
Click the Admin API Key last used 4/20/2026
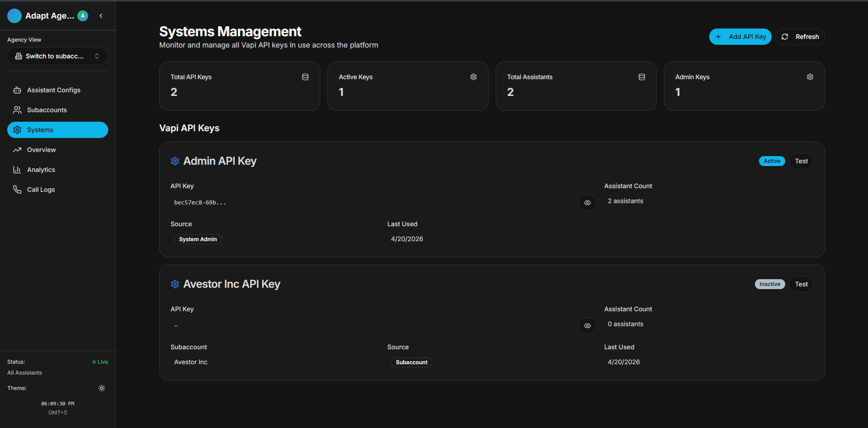click(x=407, y=239)
